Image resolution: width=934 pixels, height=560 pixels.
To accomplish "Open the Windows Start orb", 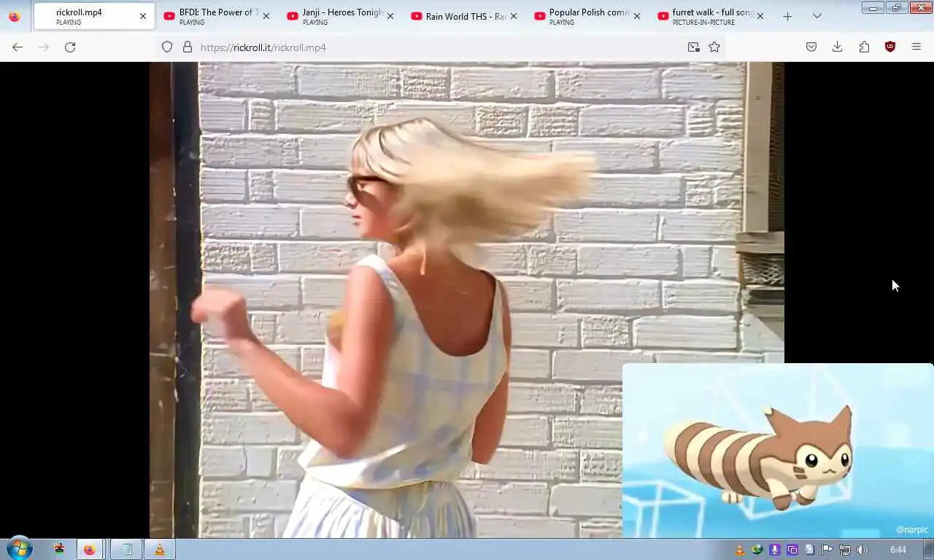I will pyautogui.click(x=19, y=549).
